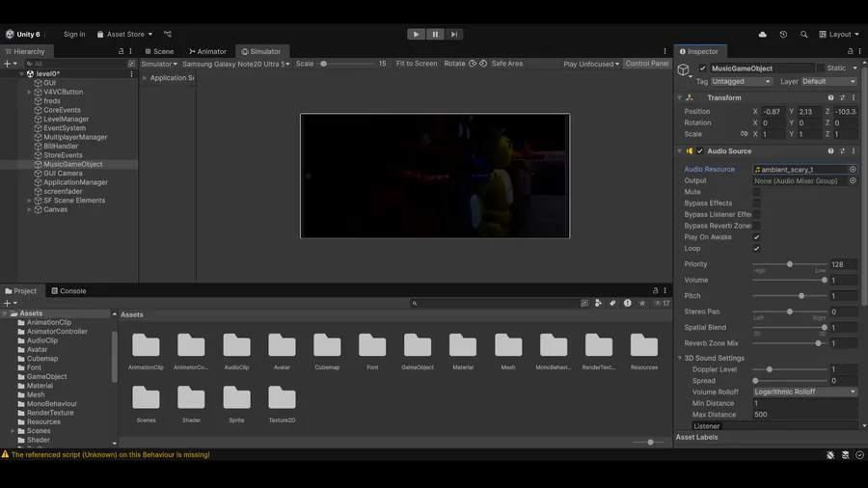Start Play mode with the Play button

[x=416, y=35]
